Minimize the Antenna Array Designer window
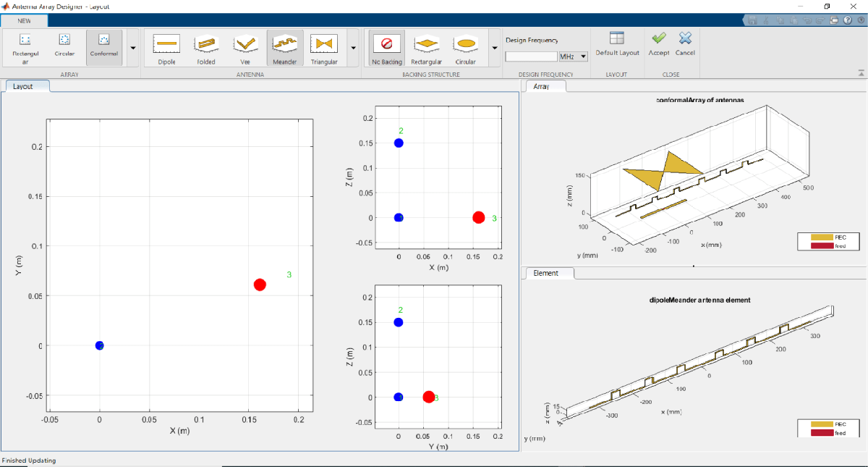The image size is (868, 467). tap(799, 6)
